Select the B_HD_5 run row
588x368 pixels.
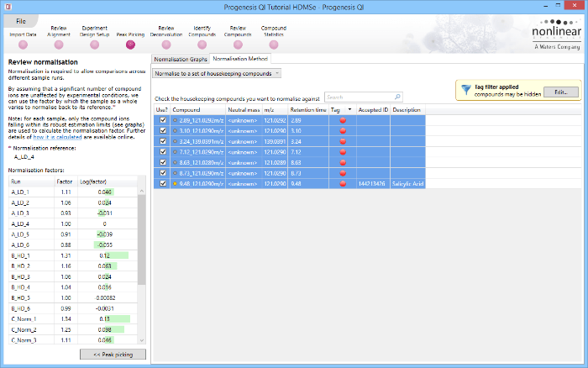73,298
